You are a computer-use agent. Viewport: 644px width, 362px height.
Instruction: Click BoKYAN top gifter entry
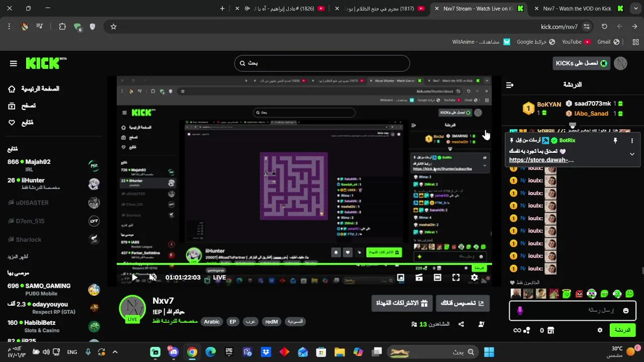[542, 108]
